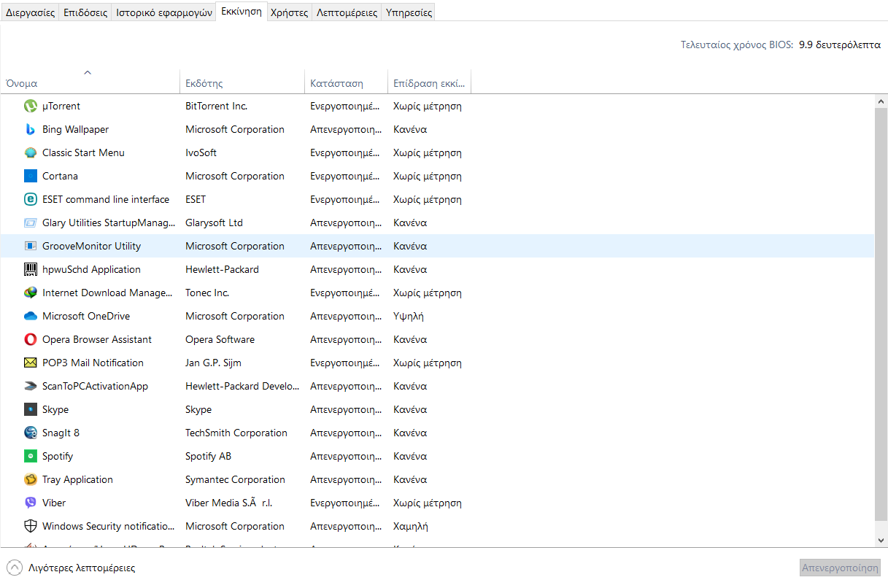This screenshot has height=588, width=888.
Task: Sort by the Επίδραση εκκίνησης column header
Action: 429,82
